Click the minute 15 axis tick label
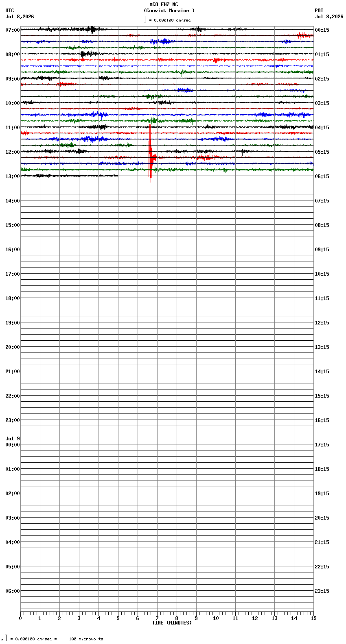The height and width of the screenshot is (644, 346). point(313,618)
